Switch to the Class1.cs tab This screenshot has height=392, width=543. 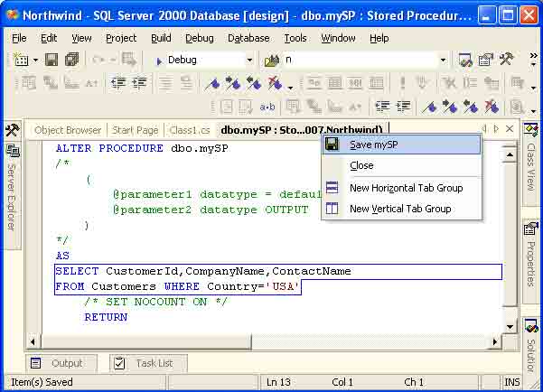190,130
